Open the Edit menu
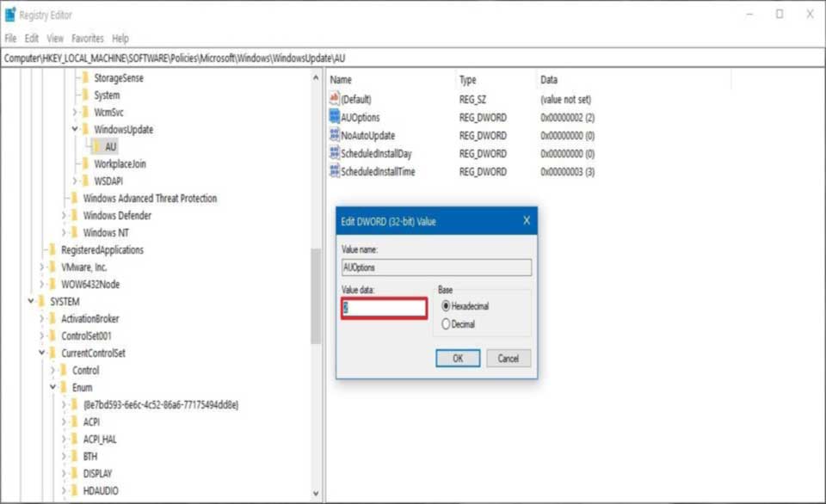The height and width of the screenshot is (504, 826). 32,38
